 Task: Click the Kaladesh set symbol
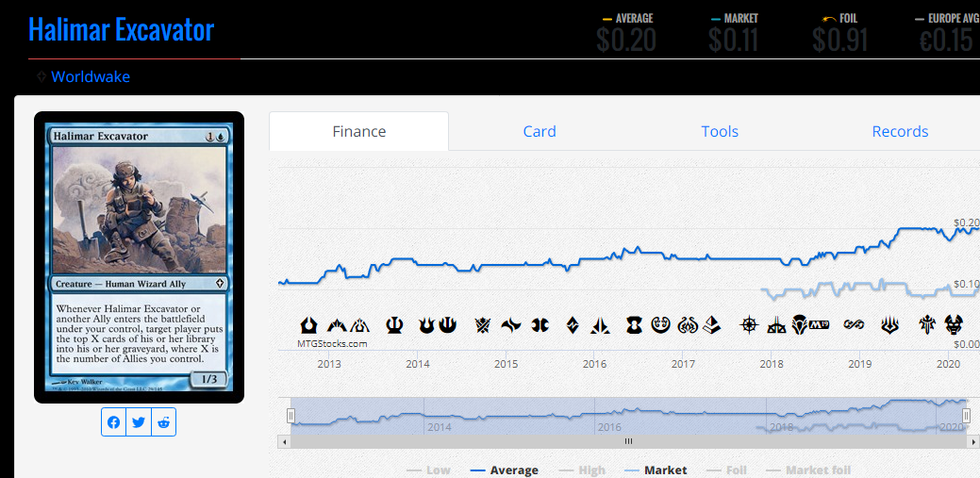tap(661, 325)
